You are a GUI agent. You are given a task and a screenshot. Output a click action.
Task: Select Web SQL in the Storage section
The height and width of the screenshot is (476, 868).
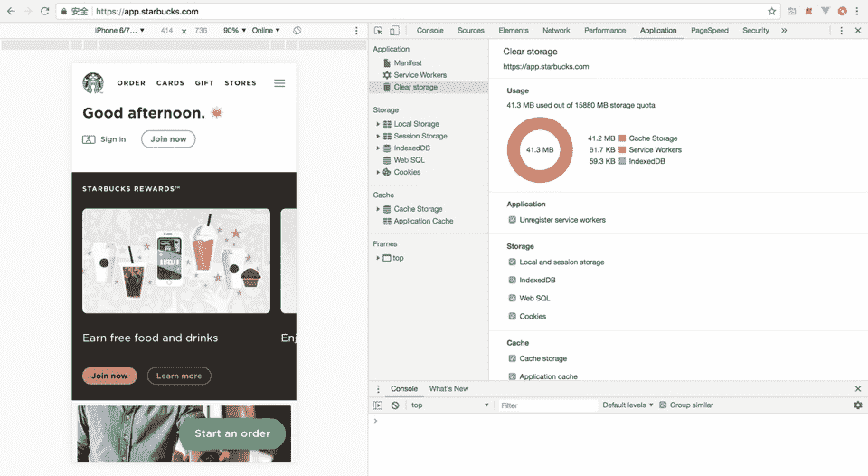pos(409,160)
